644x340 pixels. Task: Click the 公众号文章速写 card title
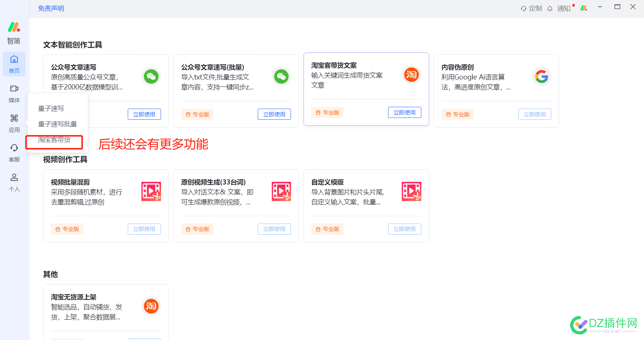[x=73, y=67]
